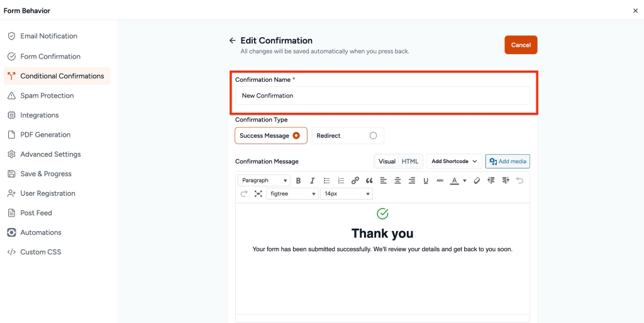Select the Redirect radio option
Image resolution: width=644 pixels, height=323 pixels.
tap(348, 135)
